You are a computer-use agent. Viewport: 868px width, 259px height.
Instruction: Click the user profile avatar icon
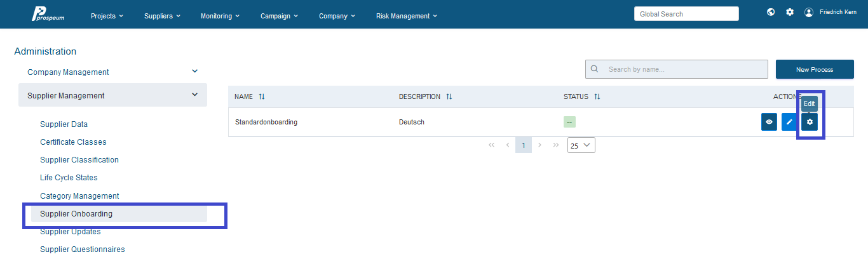809,12
